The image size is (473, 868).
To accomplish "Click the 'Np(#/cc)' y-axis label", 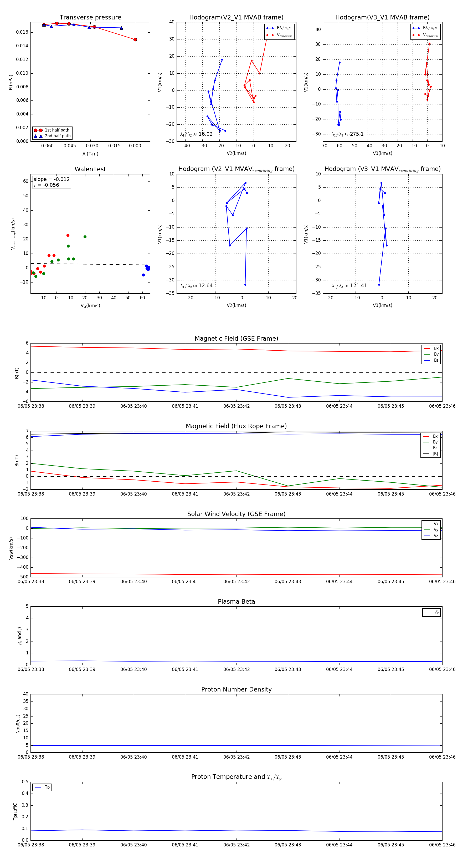I will [18, 723].
